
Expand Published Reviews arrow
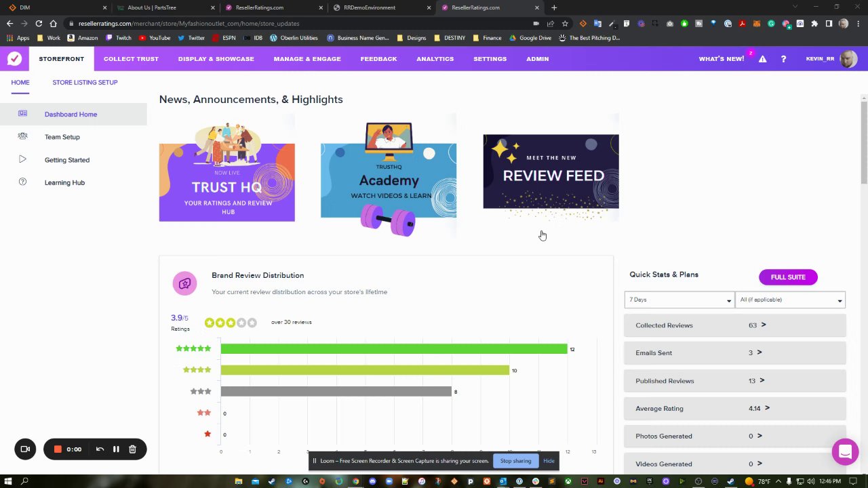[x=762, y=380]
